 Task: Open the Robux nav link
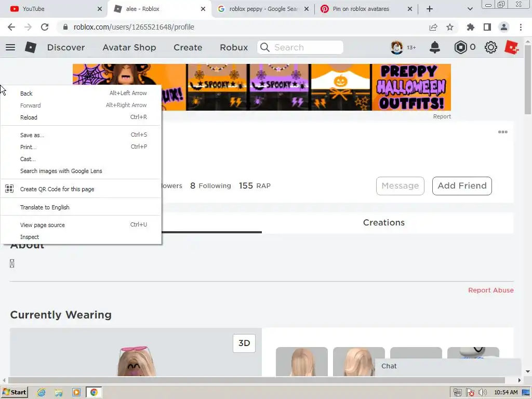pos(234,47)
